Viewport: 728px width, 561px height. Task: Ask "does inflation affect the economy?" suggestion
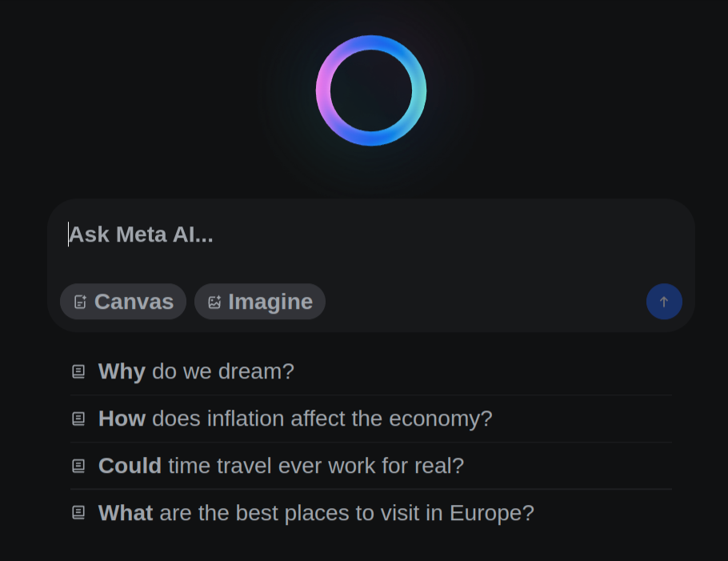pyautogui.click(x=322, y=419)
